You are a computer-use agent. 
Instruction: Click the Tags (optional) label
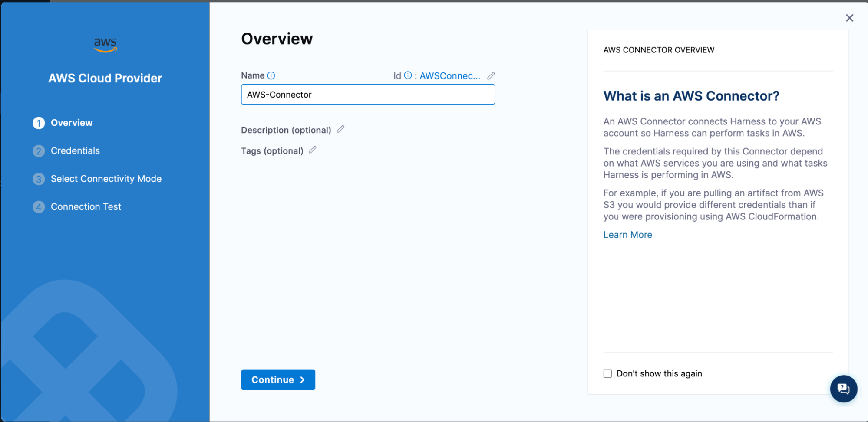tap(272, 151)
